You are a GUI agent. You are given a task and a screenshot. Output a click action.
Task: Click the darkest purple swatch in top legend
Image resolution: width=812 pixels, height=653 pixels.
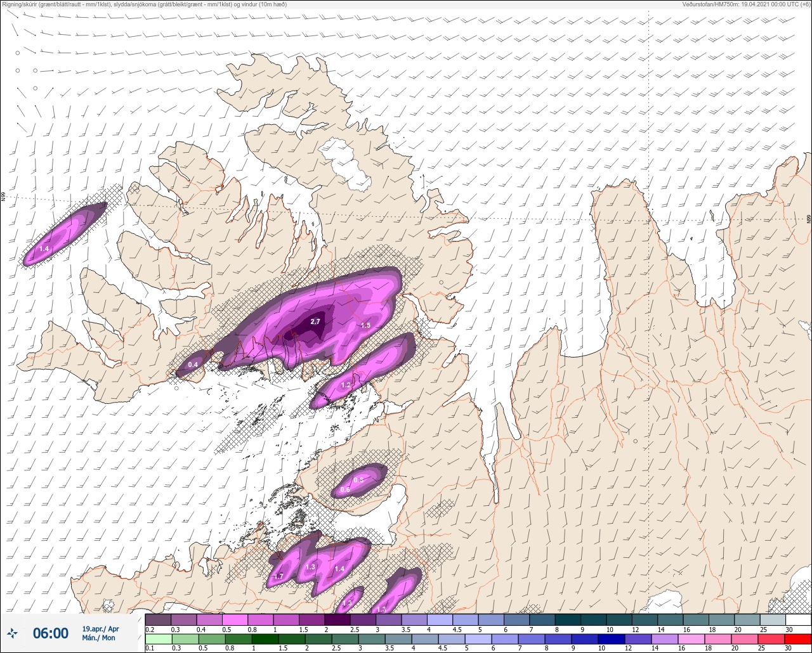[x=337, y=619]
